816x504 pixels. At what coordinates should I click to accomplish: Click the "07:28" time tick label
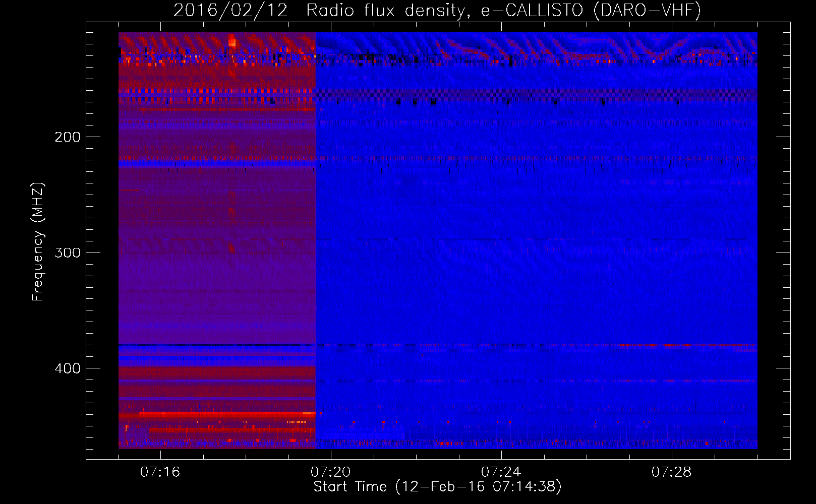(x=672, y=472)
